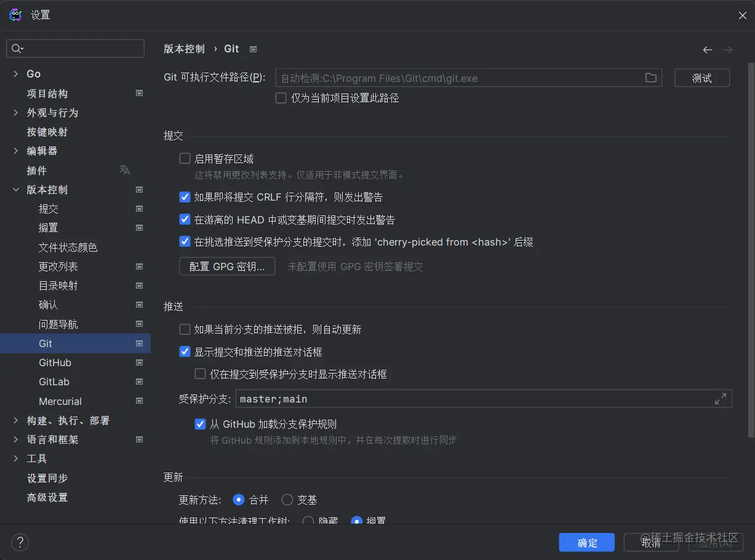Open the 配置 GPG 密钥 dialog
The width and height of the screenshot is (755, 560).
227,266
